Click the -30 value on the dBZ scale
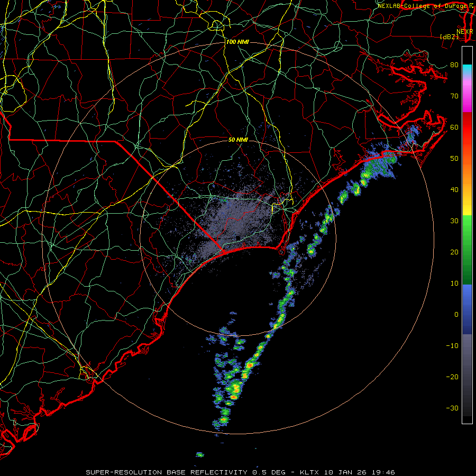The image size is (476, 476). [x=452, y=408]
